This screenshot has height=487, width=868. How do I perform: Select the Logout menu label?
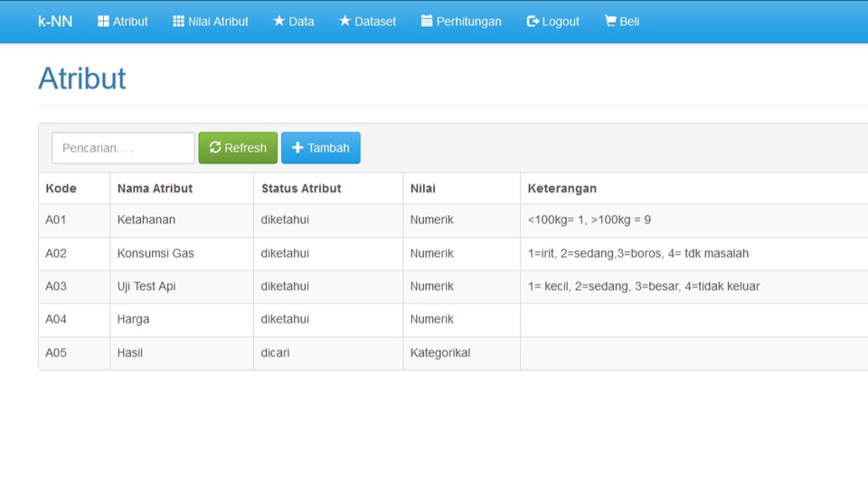tap(561, 22)
